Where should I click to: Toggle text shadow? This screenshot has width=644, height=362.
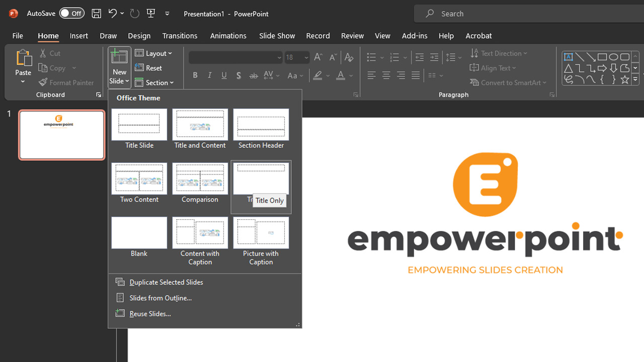pyautogui.click(x=238, y=75)
